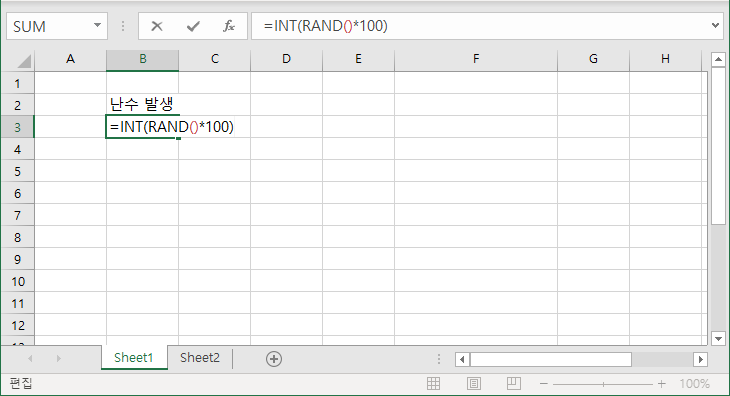Image resolution: width=730 pixels, height=396 pixels.
Task: Select column E header
Action: pos(358,59)
